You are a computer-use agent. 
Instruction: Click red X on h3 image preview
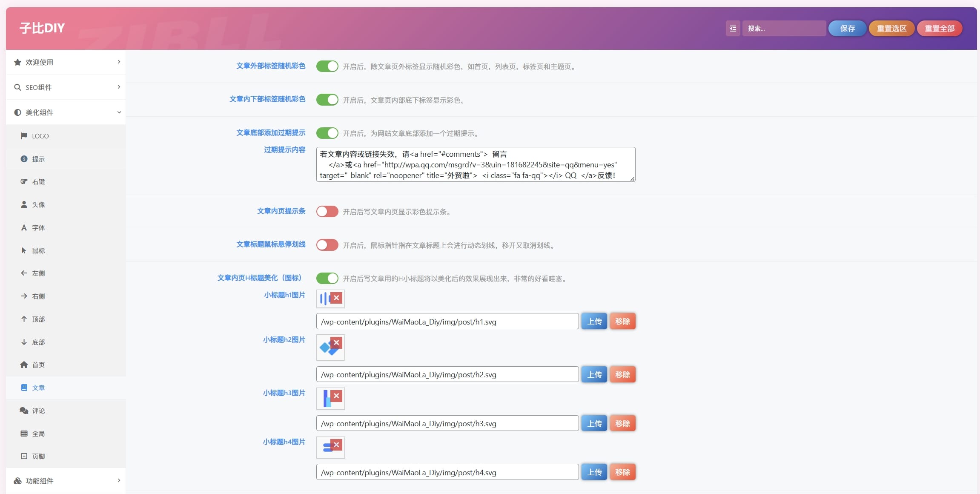336,396
